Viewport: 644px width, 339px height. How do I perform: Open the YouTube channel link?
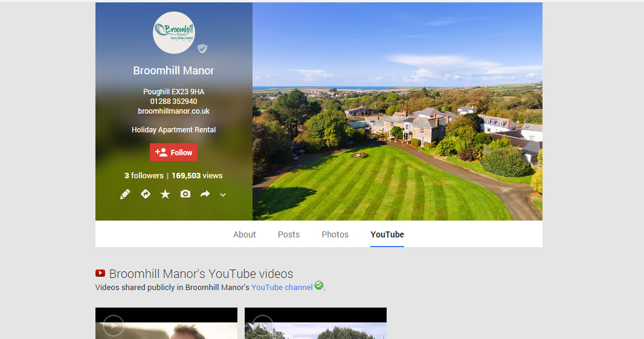[x=282, y=288]
